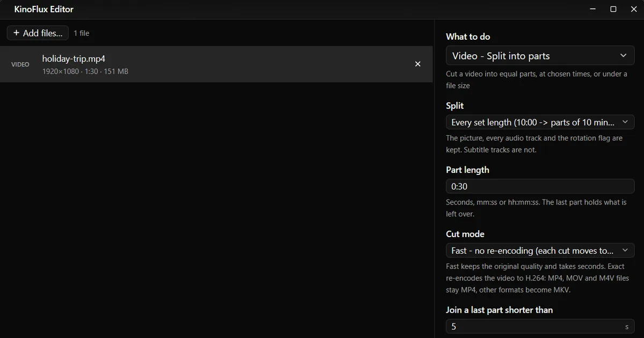644x338 pixels.
Task: Click the What to do heading
Action: (x=468, y=36)
